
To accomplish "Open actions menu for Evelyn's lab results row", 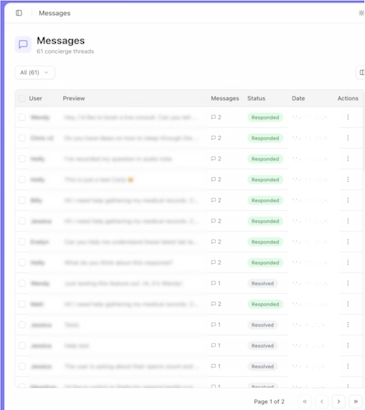I will pyautogui.click(x=348, y=242).
